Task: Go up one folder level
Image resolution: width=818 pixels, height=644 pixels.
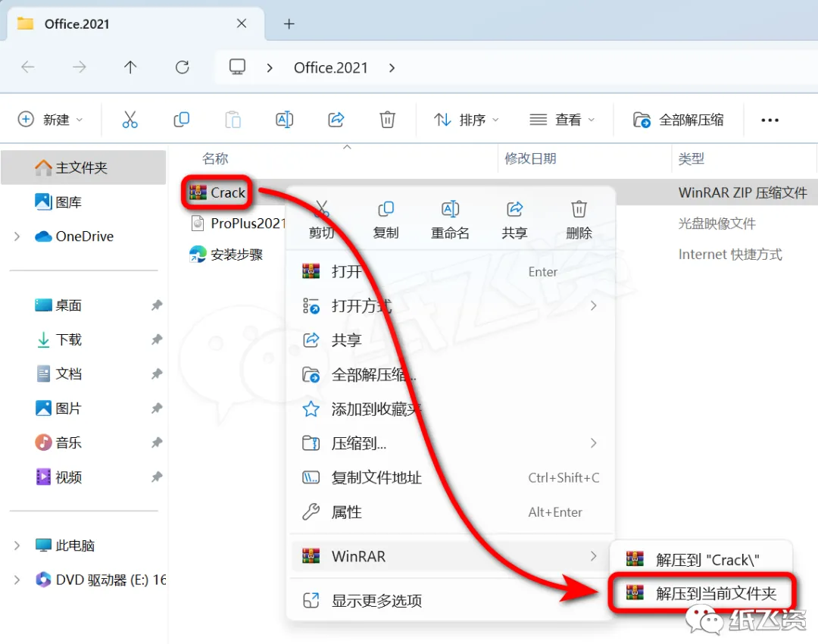Action: click(130, 67)
